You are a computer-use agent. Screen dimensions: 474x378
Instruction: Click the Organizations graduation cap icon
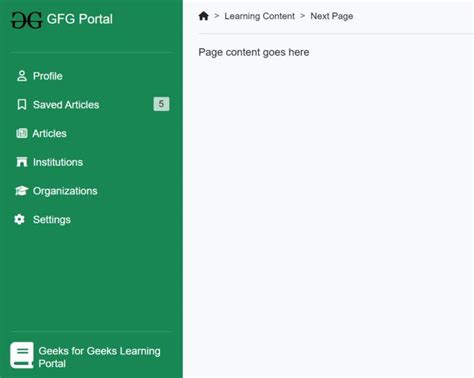(x=22, y=191)
